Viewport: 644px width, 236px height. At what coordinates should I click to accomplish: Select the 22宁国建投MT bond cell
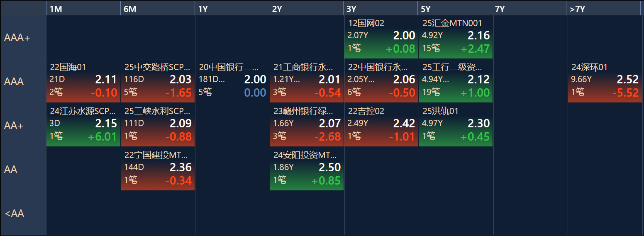pyautogui.click(x=158, y=169)
